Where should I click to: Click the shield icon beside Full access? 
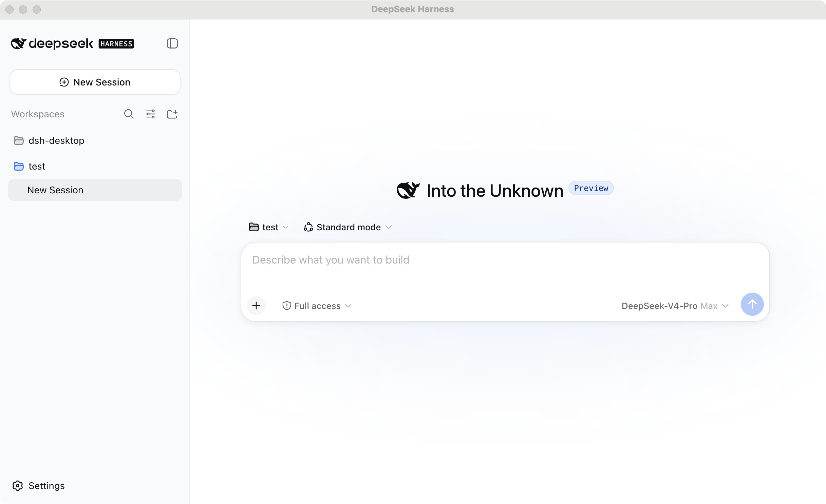[x=287, y=306]
